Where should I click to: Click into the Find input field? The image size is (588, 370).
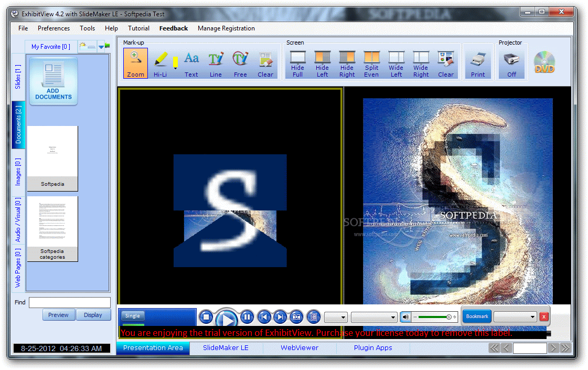[x=70, y=302]
